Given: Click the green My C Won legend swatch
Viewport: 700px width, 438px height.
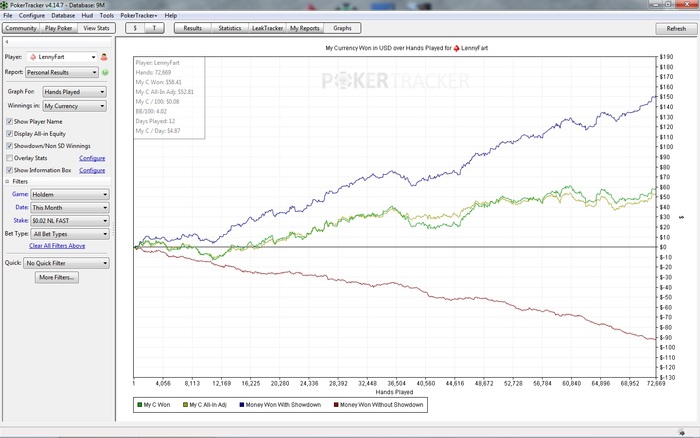Looking at the screenshot, I should pos(139,405).
